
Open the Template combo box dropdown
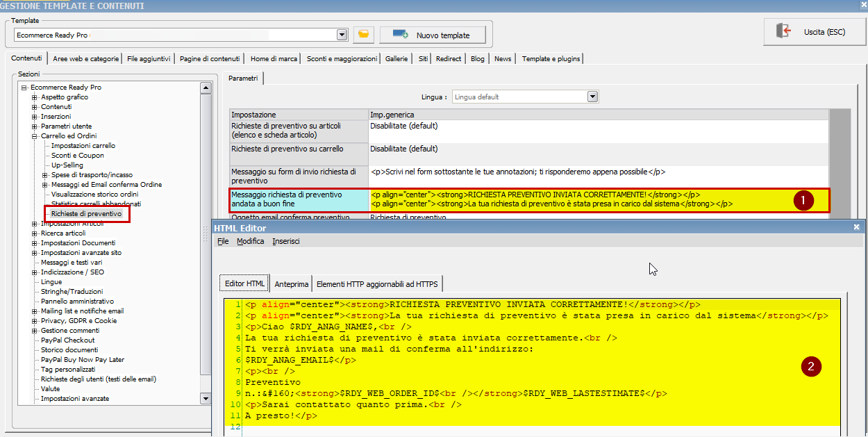click(x=342, y=35)
